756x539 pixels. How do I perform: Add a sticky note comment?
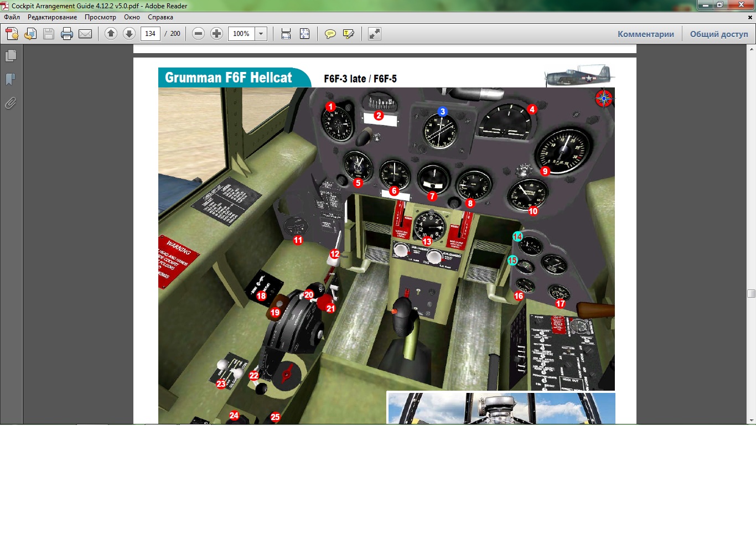coord(330,34)
